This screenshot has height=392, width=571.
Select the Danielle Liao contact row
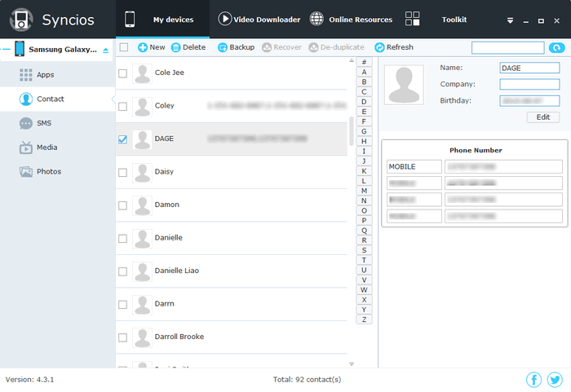[x=232, y=271]
